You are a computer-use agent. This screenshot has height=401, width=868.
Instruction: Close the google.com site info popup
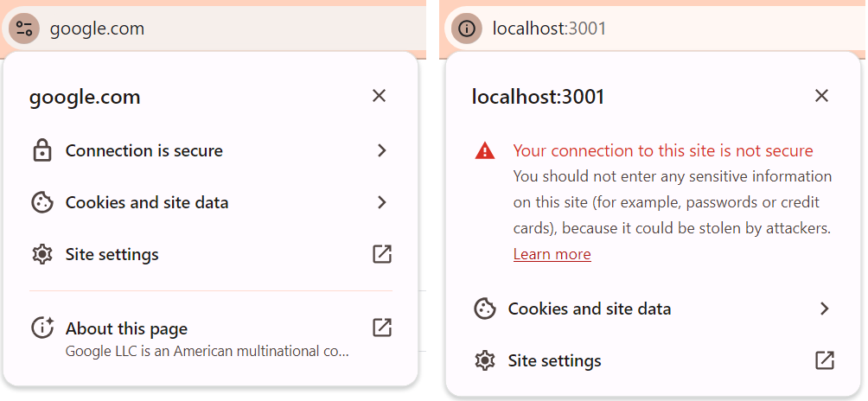point(379,96)
